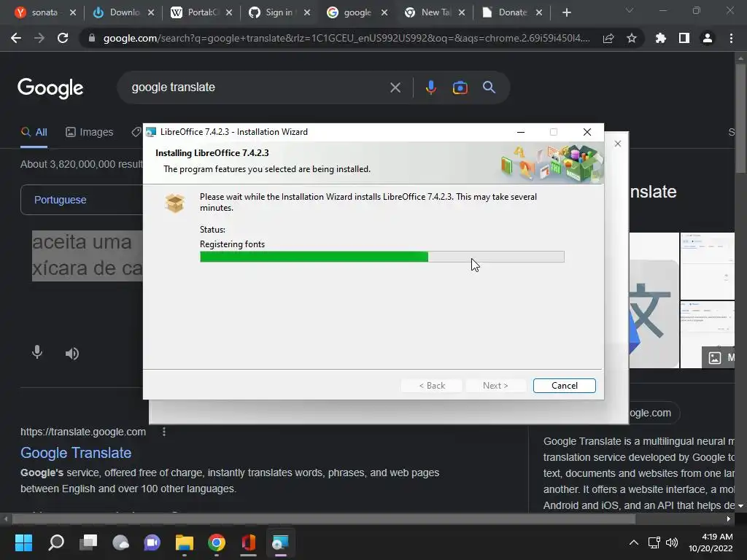This screenshot has height=560, width=747.
Task: Minimize the Installation Wizard window
Action: click(x=521, y=132)
